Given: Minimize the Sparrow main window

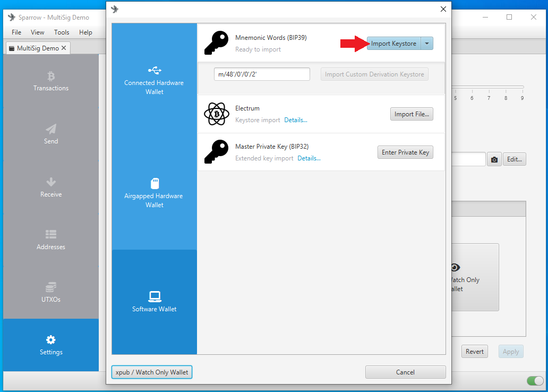Looking at the screenshot, I should tap(485, 17).
